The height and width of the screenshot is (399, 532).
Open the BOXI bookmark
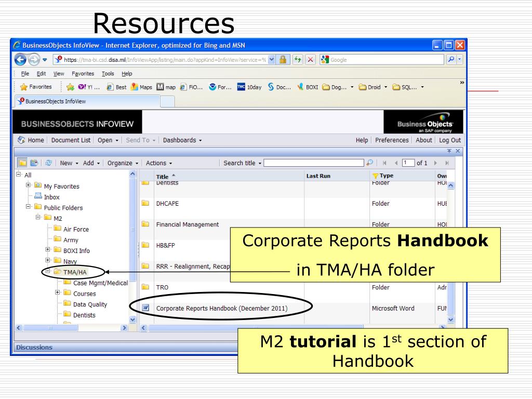click(x=308, y=87)
